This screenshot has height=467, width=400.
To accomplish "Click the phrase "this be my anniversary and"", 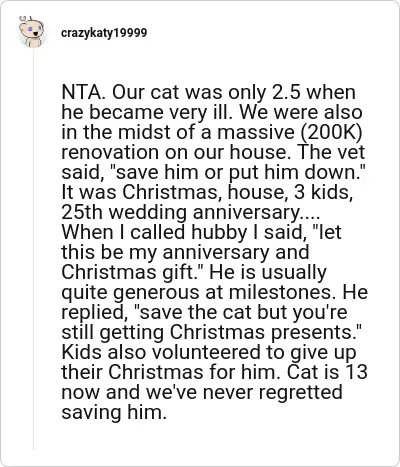I will tap(185, 252).
